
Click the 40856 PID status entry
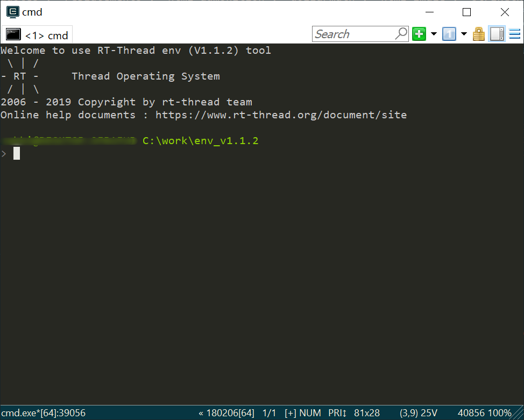coord(471,413)
